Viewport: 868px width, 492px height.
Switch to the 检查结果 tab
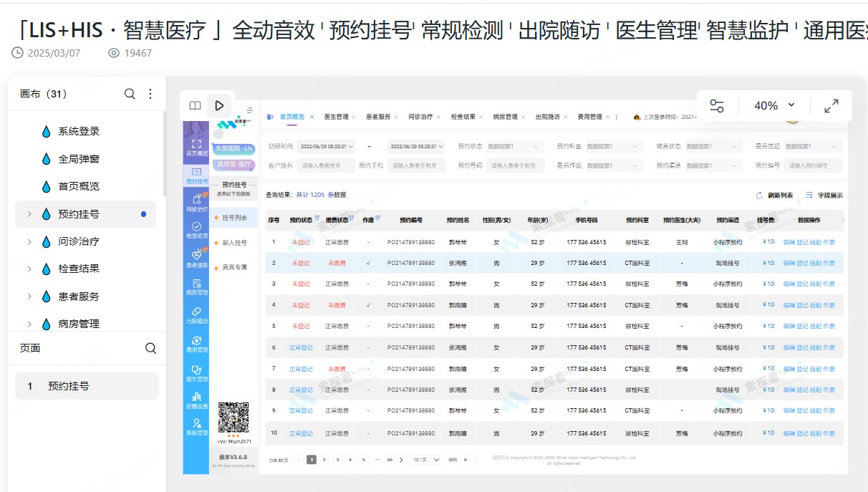pos(463,117)
